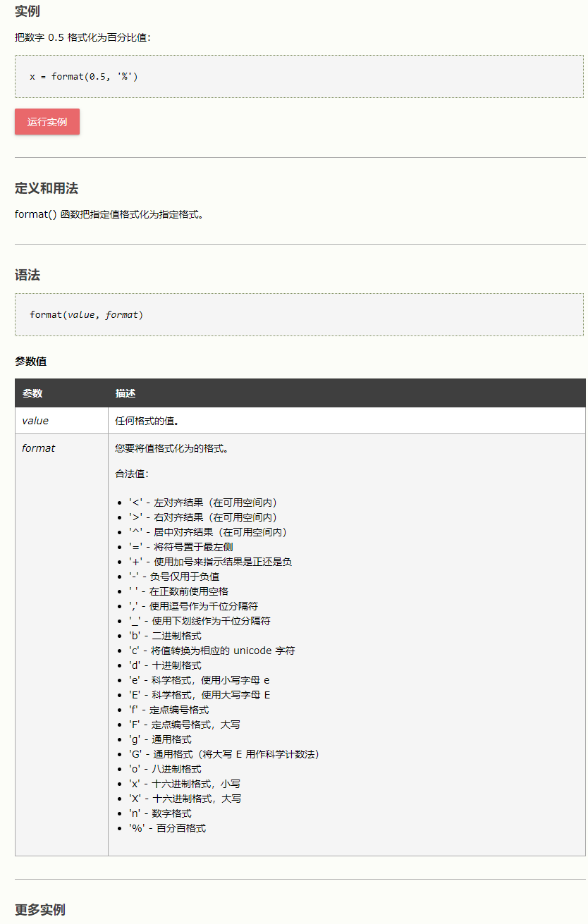
Task: Click the 'o' 八进制格式 list item
Action: tap(165, 769)
